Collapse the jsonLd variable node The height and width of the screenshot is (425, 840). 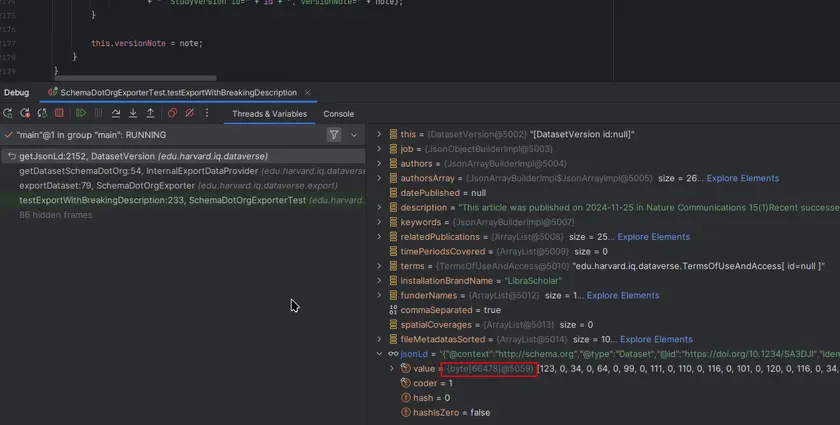pos(379,354)
